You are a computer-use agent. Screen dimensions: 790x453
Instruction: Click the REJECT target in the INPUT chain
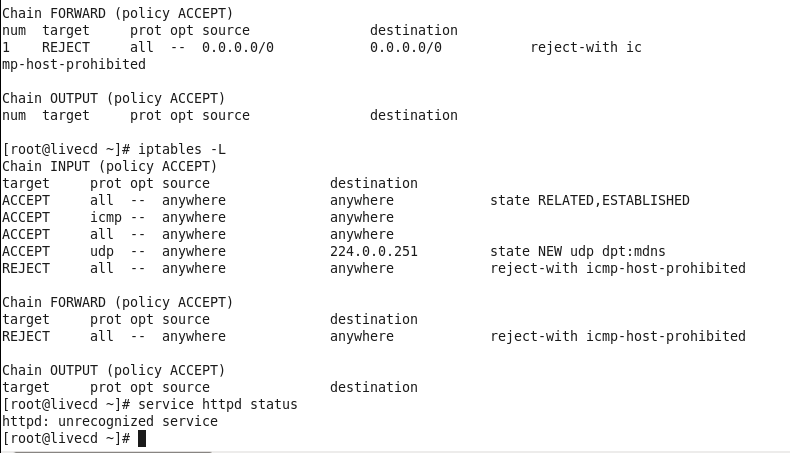tap(26, 268)
